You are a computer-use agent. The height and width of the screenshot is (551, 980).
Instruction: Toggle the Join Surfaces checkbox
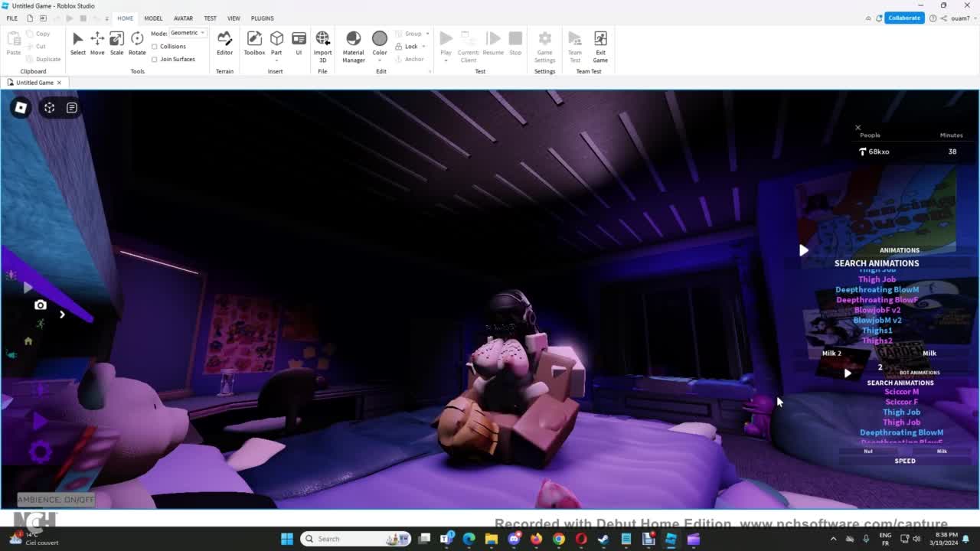click(x=155, y=59)
